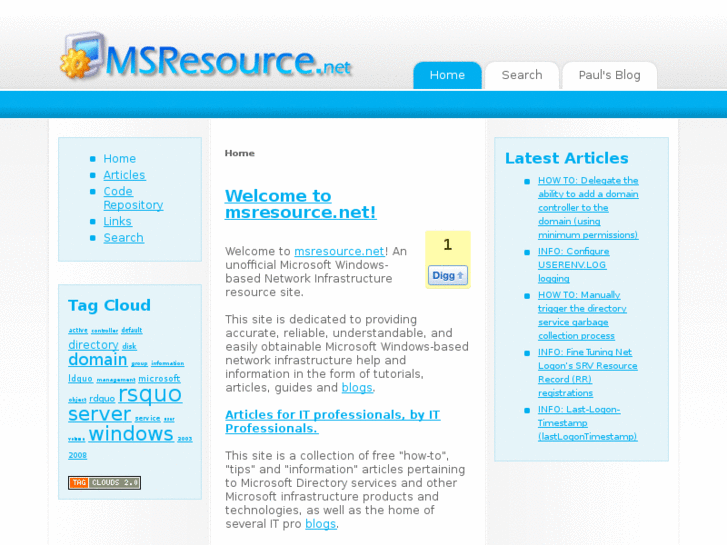Open the Paul's Blog tab
The height and width of the screenshot is (545, 727).
tap(609, 75)
